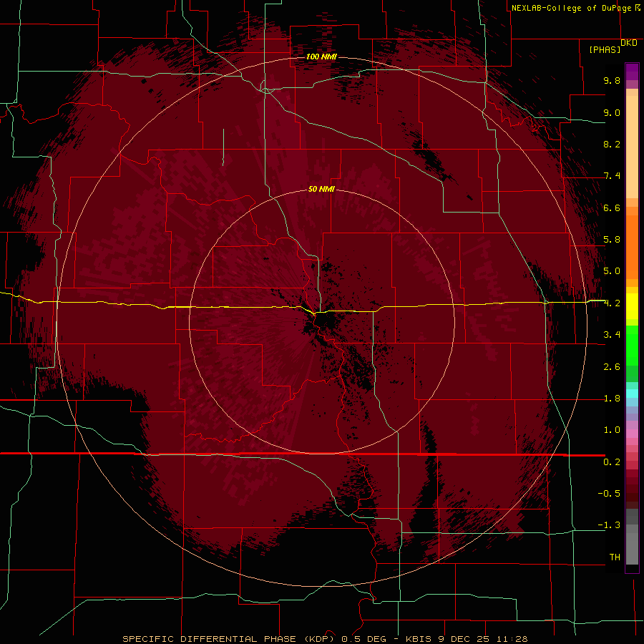Click the TH threshold label

point(615,557)
